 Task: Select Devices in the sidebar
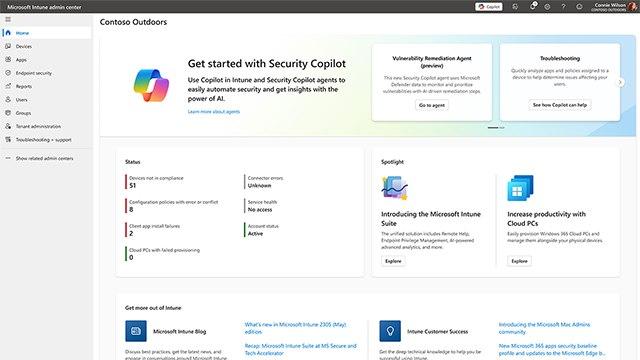click(x=46, y=47)
